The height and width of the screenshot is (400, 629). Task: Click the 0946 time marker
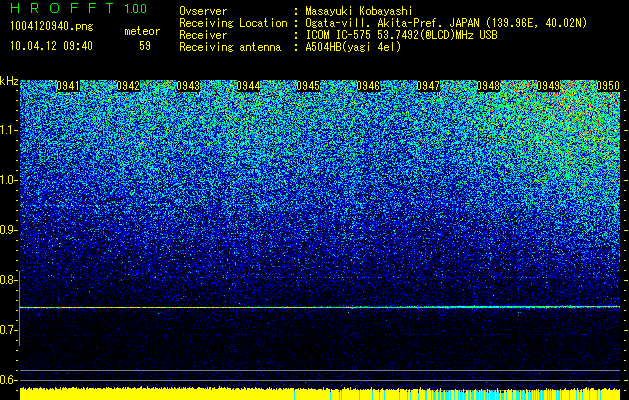coord(368,86)
